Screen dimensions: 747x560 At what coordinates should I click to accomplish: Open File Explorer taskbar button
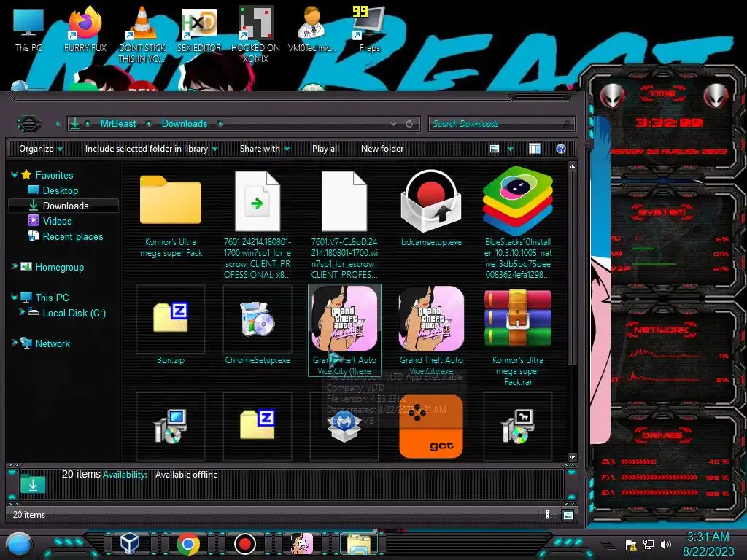360,544
